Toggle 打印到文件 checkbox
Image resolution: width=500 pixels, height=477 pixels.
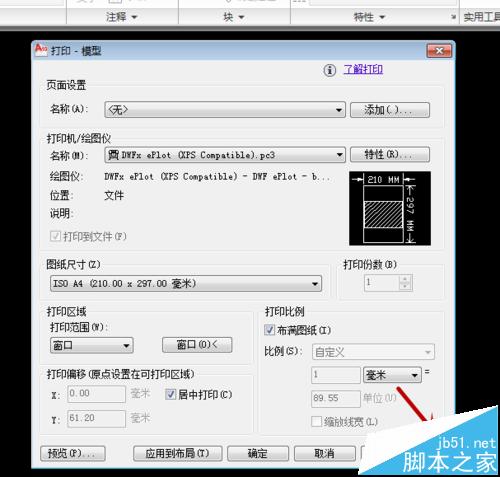55,236
